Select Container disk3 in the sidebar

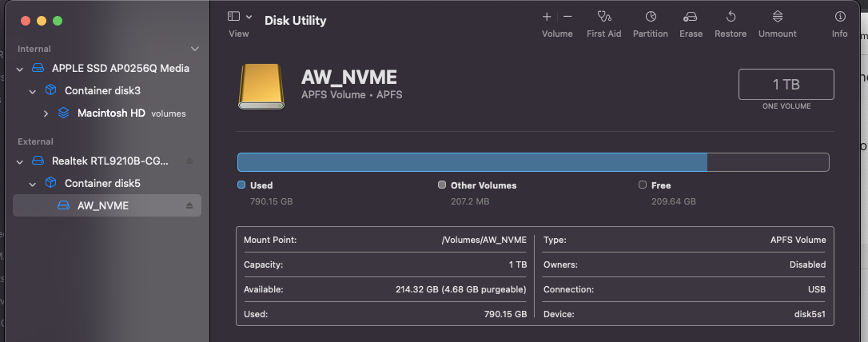pos(102,91)
